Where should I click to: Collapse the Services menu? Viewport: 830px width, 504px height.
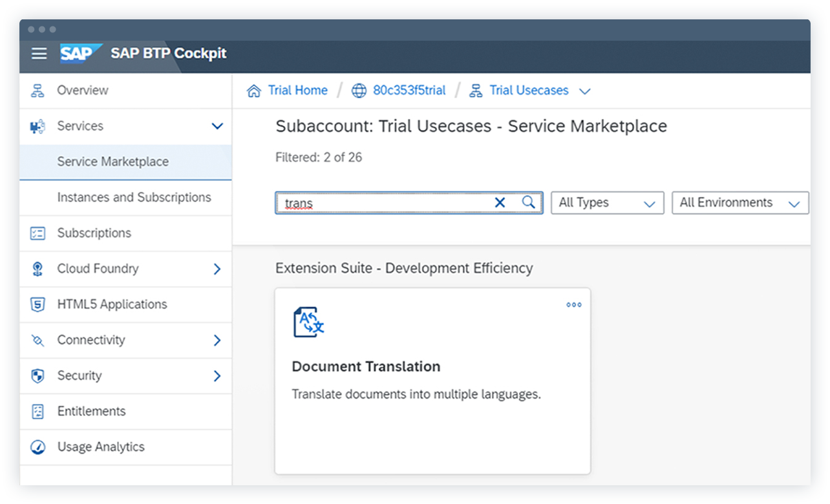click(x=217, y=126)
